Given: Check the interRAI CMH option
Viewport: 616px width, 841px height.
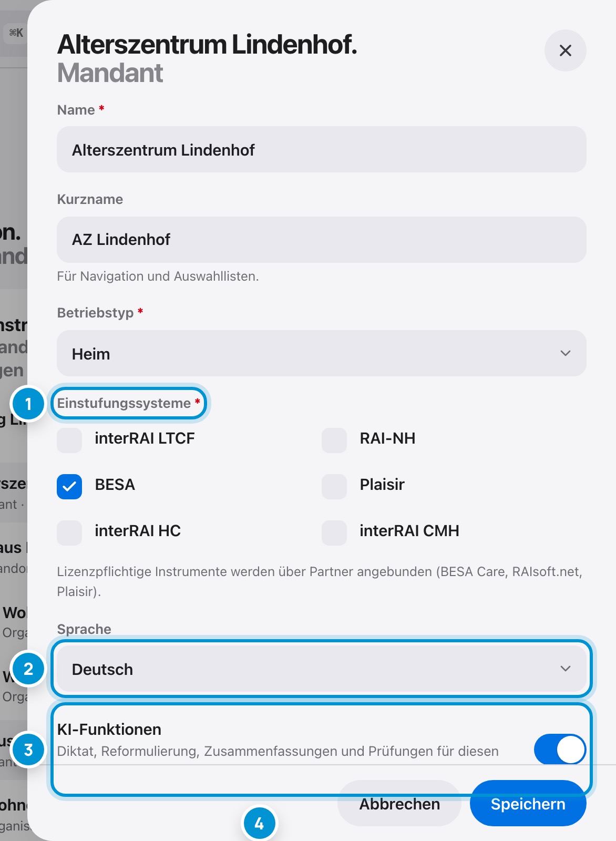Looking at the screenshot, I should pos(334,533).
